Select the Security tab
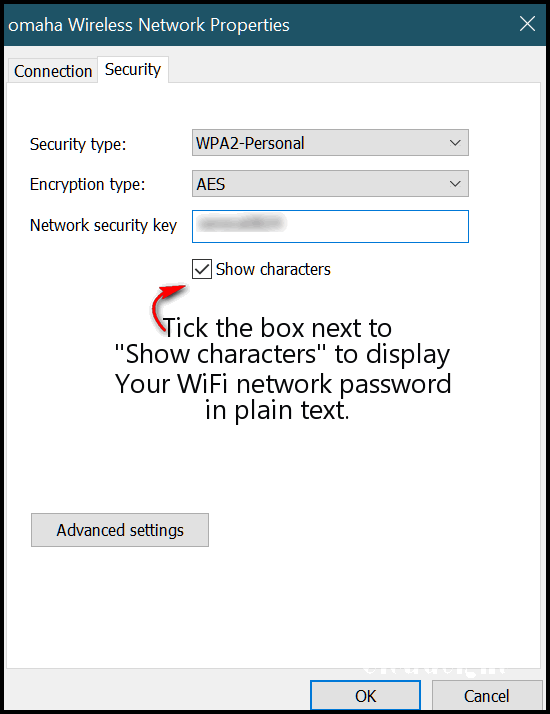 coord(133,69)
